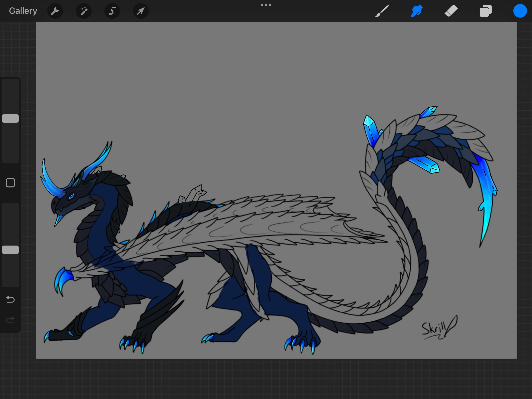Tap the opacity slider handle
This screenshot has width=532, height=399.
point(10,249)
